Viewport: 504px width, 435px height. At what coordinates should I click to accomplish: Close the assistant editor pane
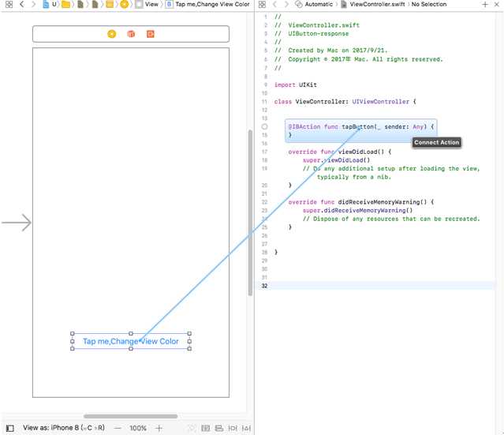click(x=497, y=5)
